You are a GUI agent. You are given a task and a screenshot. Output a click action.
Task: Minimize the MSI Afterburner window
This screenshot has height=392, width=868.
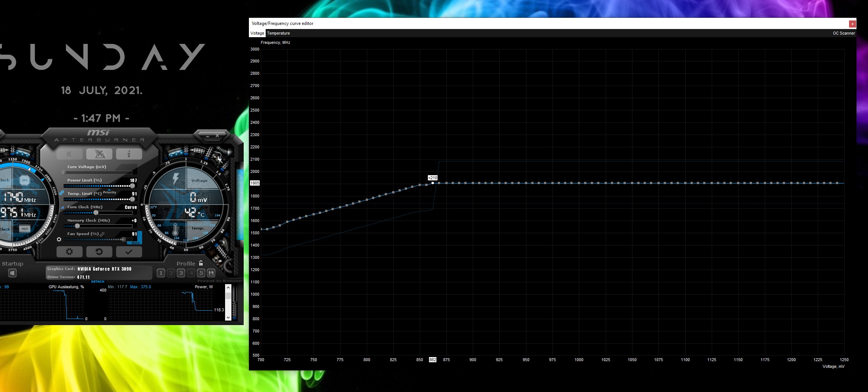coord(208,136)
